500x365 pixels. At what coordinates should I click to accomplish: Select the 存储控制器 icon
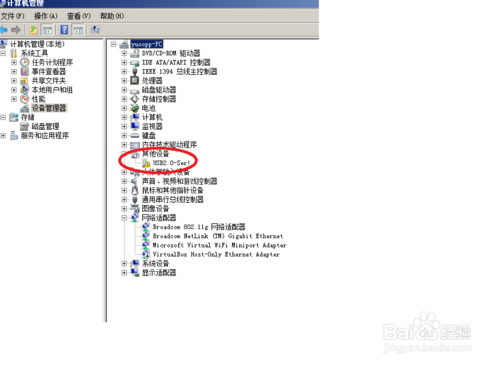(135, 99)
